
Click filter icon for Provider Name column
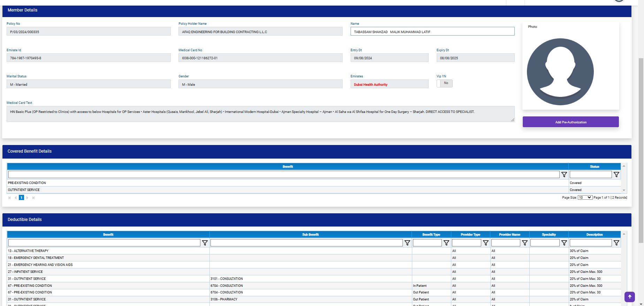coord(524,243)
